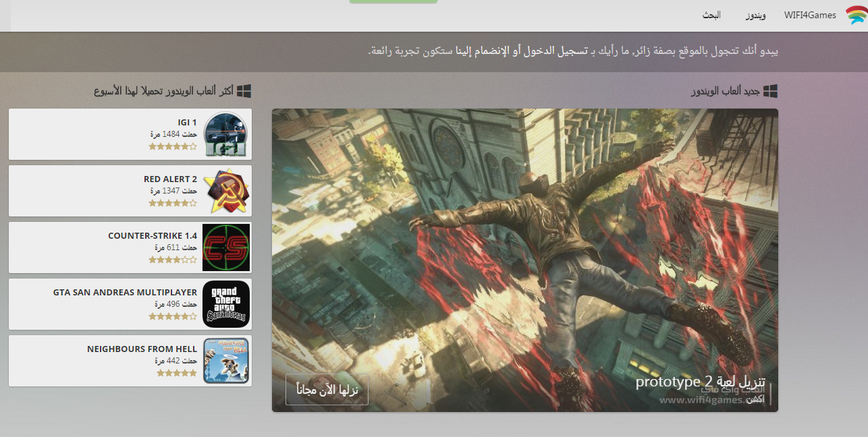Open the WIFI4Games home link
The width and height of the screenshot is (868, 437).
810,15
